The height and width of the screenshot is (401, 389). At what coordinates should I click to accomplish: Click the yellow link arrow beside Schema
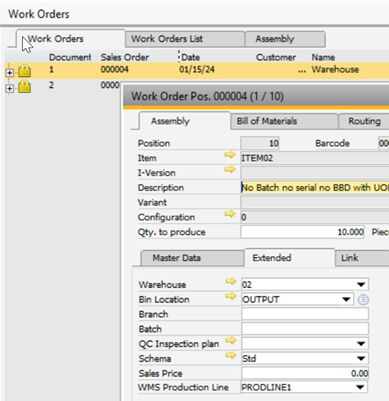pyautogui.click(x=231, y=355)
